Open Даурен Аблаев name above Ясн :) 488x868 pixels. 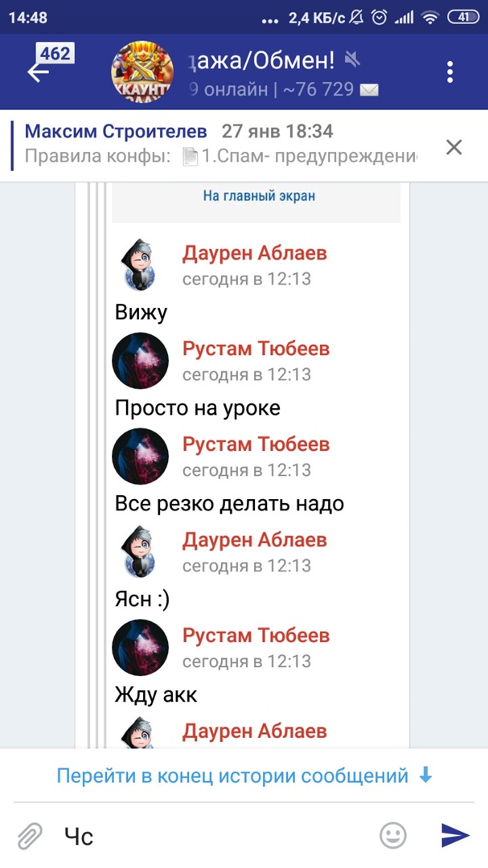tap(254, 540)
